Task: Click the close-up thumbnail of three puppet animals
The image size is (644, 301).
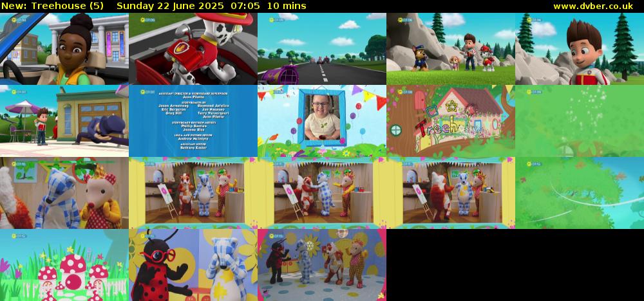Action: [64, 193]
